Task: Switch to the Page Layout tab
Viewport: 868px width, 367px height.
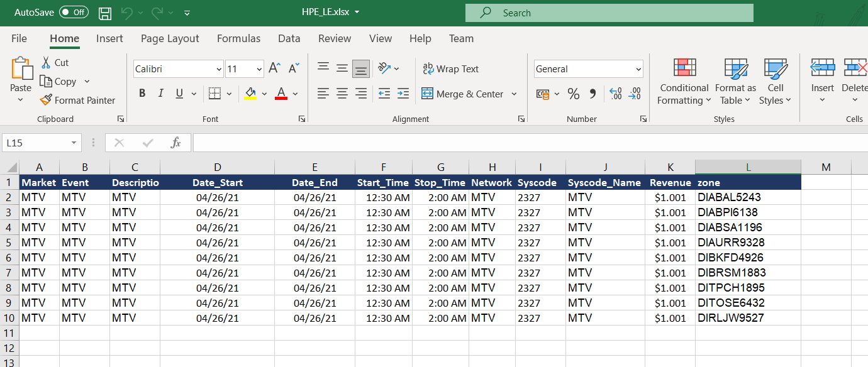Action: [x=170, y=38]
